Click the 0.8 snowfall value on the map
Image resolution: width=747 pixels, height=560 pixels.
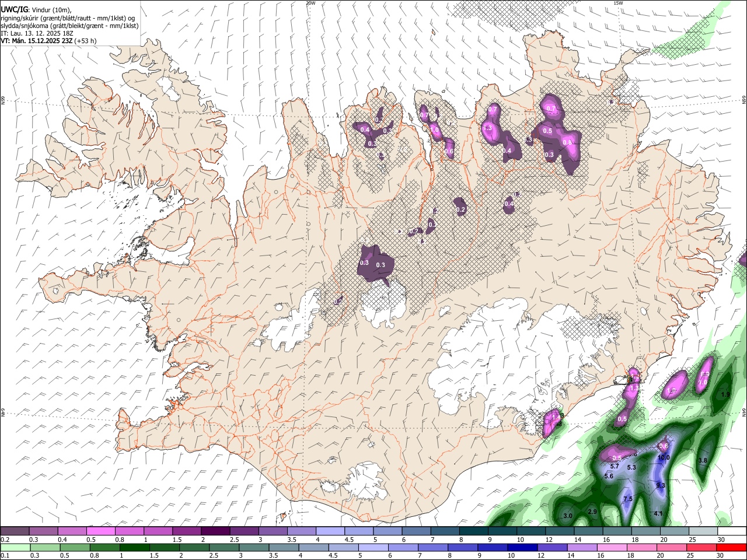(x=567, y=142)
